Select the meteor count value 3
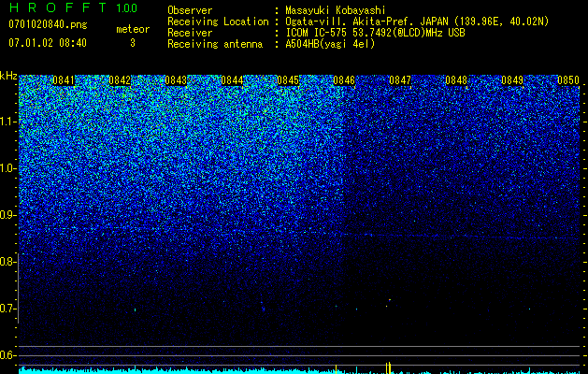The width and height of the screenshot is (588, 374). pyautogui.click(x=133, y=43)
